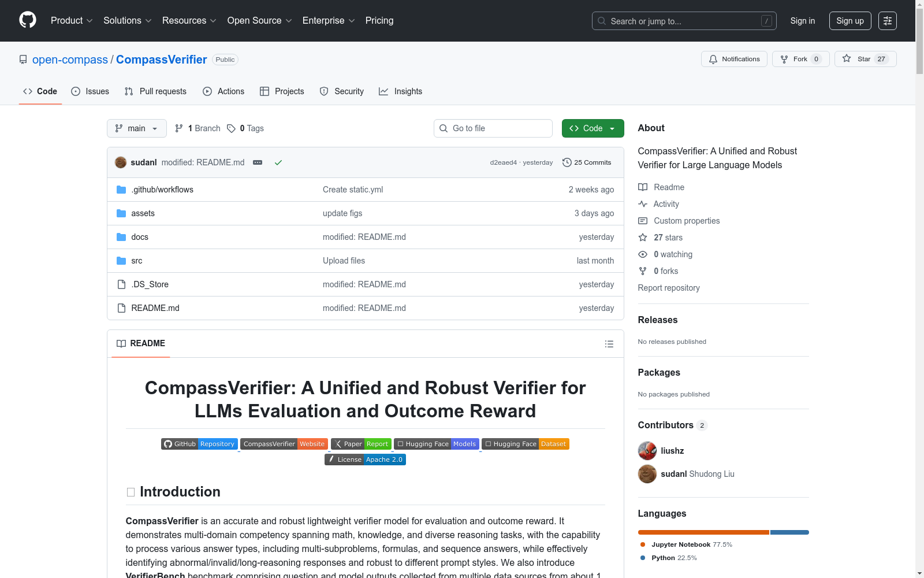Open the Insights tab
Viewport: 924px width, 578px height.
(x=401, y=91)
